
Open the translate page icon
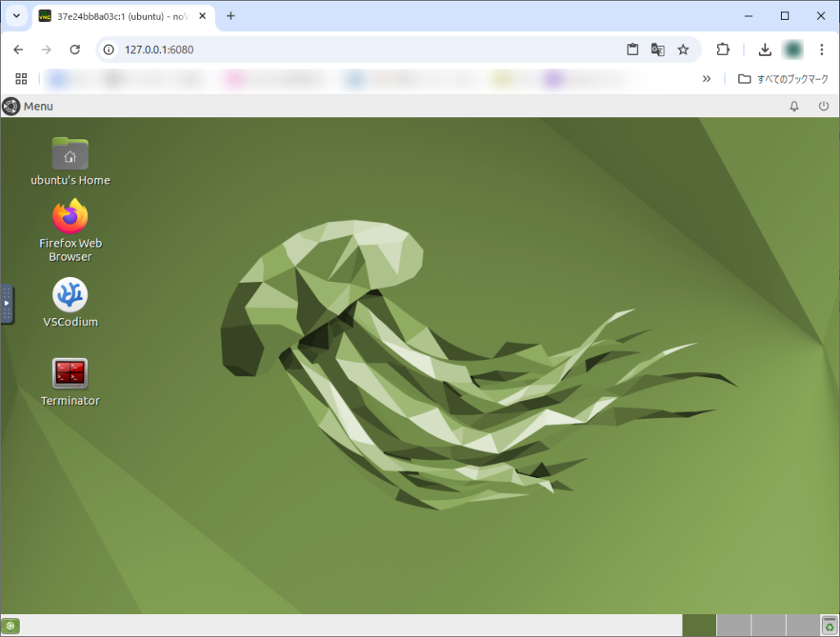coord(657,50)
